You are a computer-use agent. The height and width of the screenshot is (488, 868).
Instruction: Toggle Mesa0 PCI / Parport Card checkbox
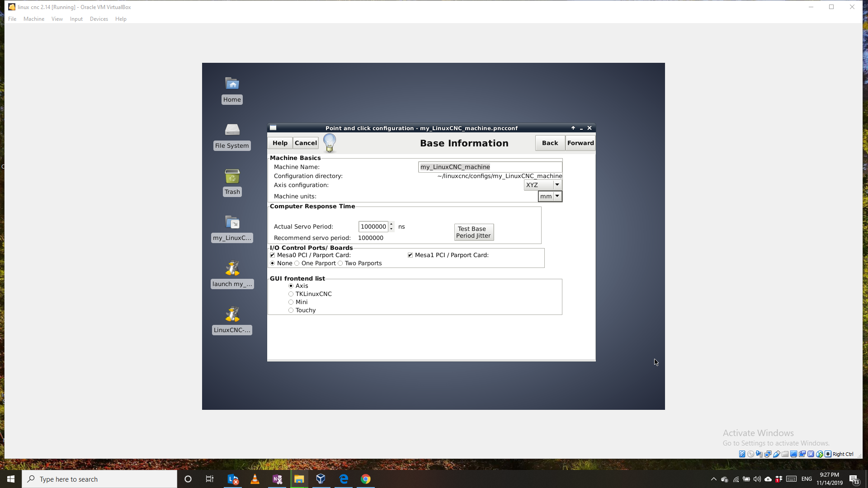272,255
